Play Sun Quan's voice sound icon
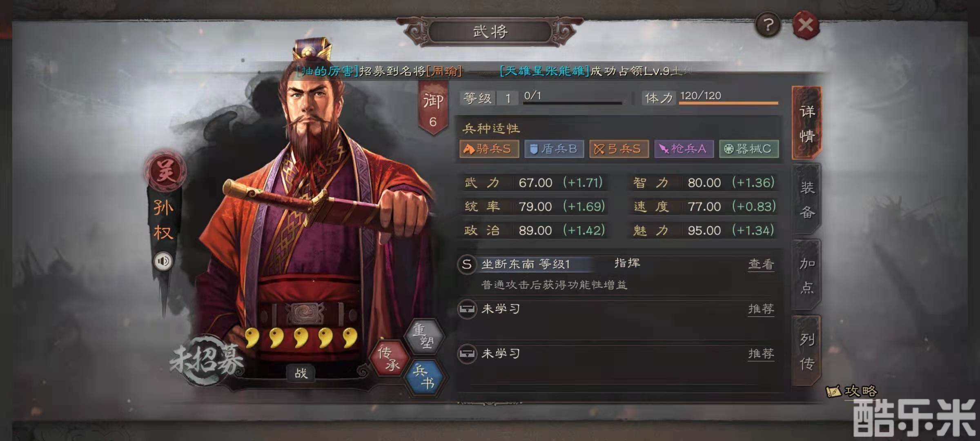 (163, 261)
